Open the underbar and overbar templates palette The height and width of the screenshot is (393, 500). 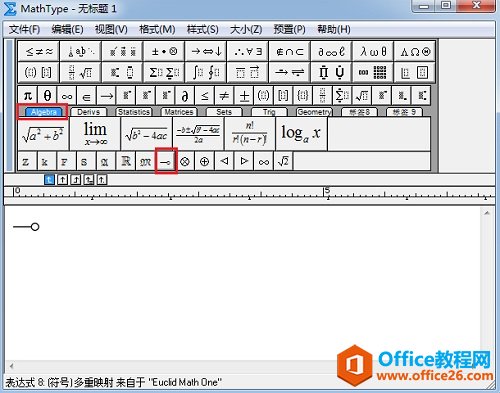coord(248,72)
